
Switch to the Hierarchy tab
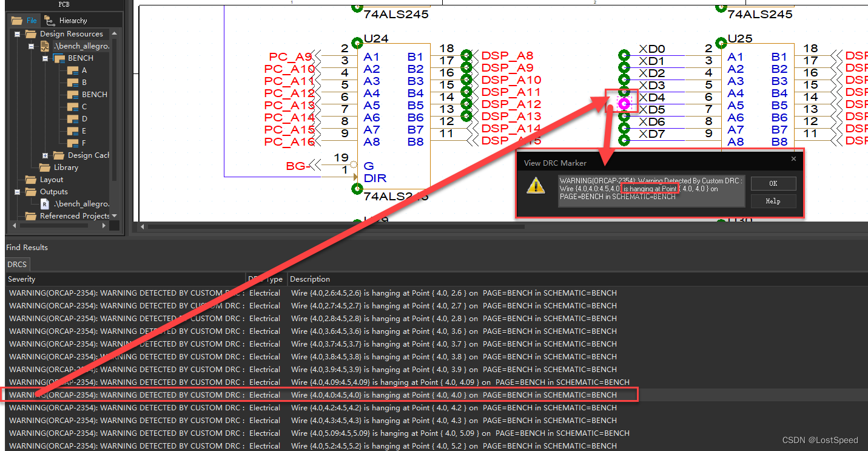coord(67,21)
